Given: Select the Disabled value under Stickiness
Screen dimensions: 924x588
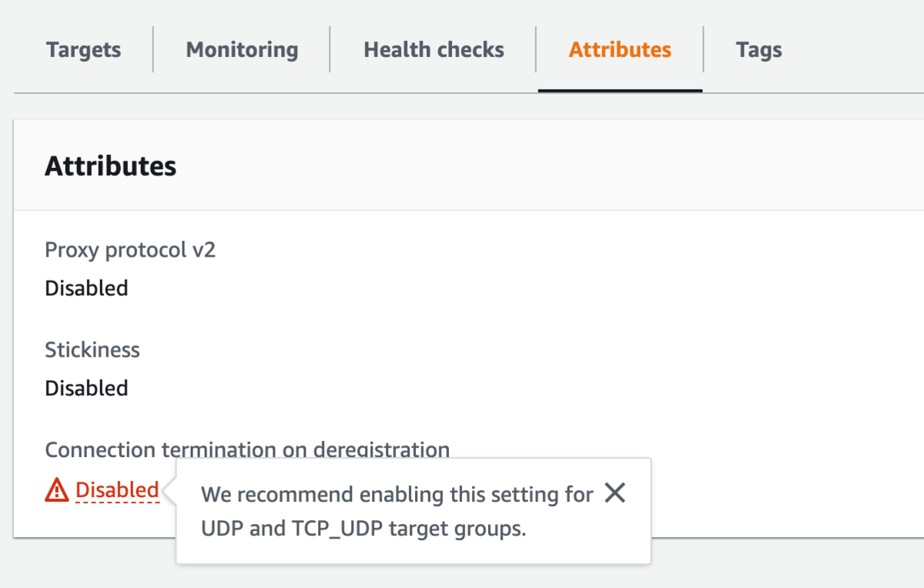Looking at the screenshot, I should [86, 388].
